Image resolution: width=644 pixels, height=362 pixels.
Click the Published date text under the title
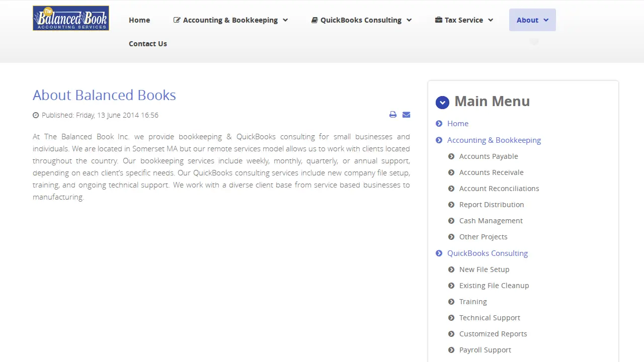point(100,115)
